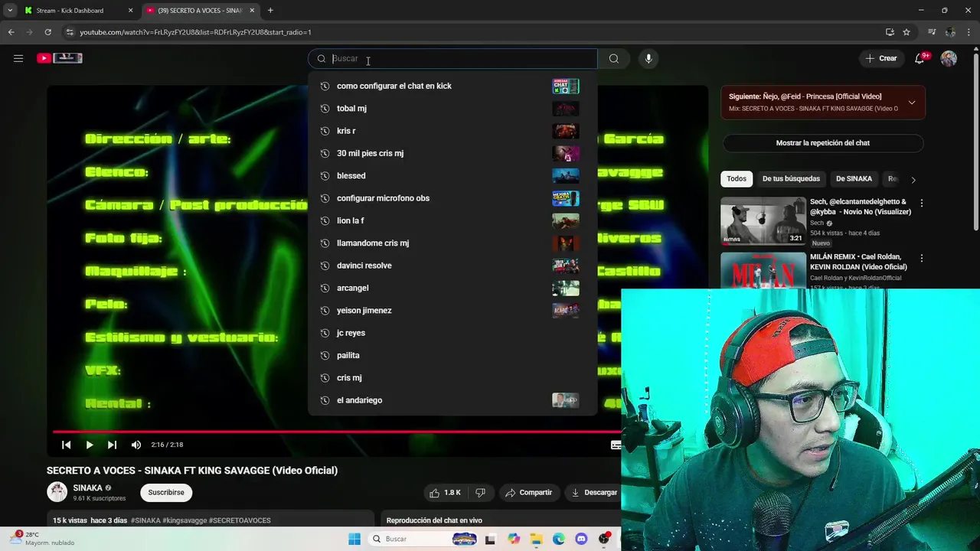Select the 'lion la f' search suggestion
The height and width of the screenshot is (551, 980).
(x=452, y=220)
